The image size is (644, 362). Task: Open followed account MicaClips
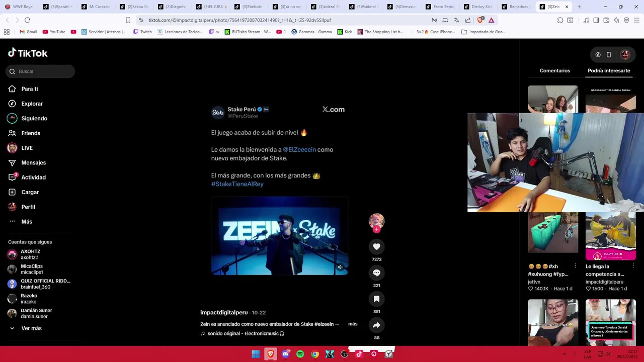click(x=31, y=269)
